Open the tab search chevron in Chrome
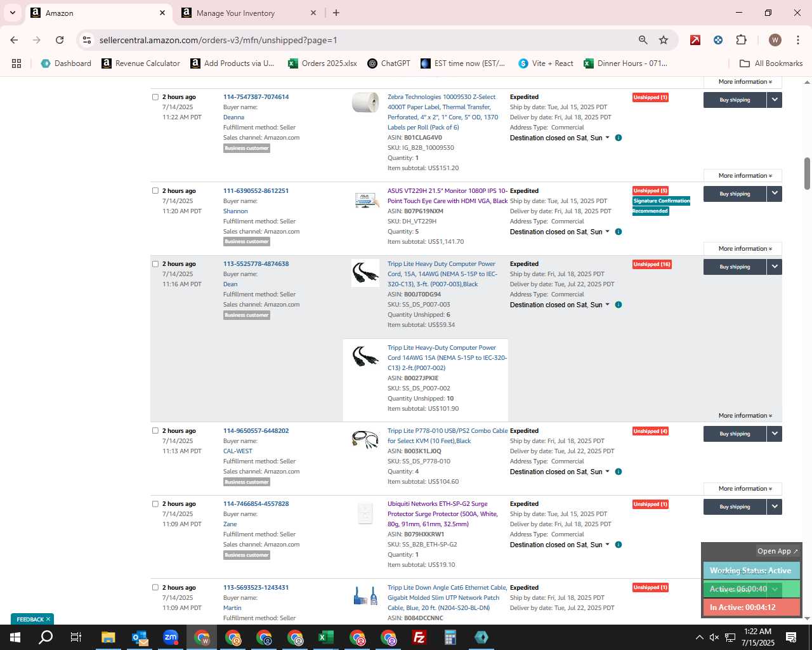 click(x=13, y=13)
